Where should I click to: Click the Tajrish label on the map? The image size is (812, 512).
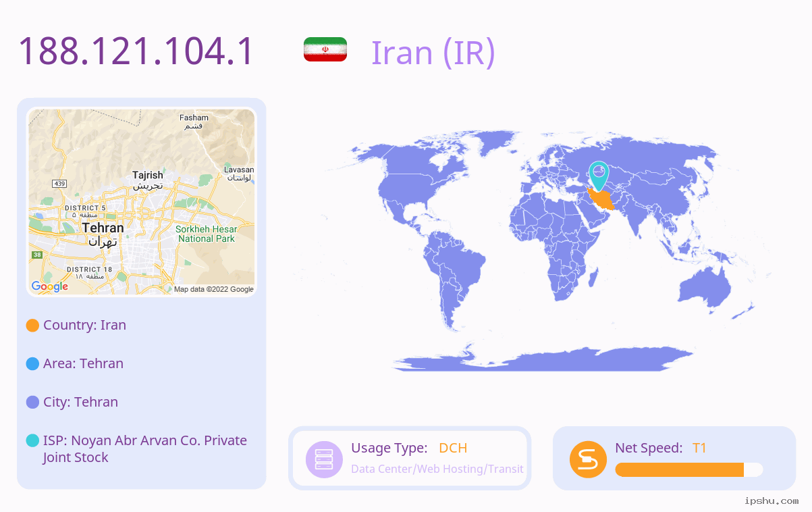[147, 180]
